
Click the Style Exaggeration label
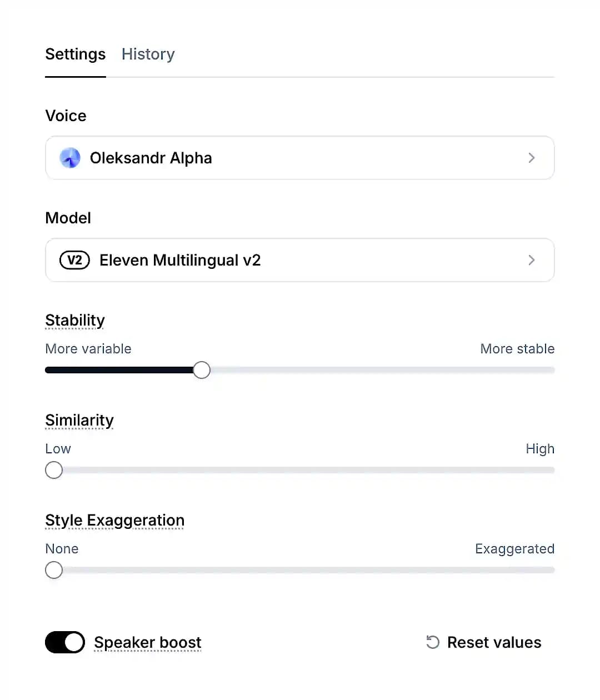pyautogui.click(x=114, y=521)
